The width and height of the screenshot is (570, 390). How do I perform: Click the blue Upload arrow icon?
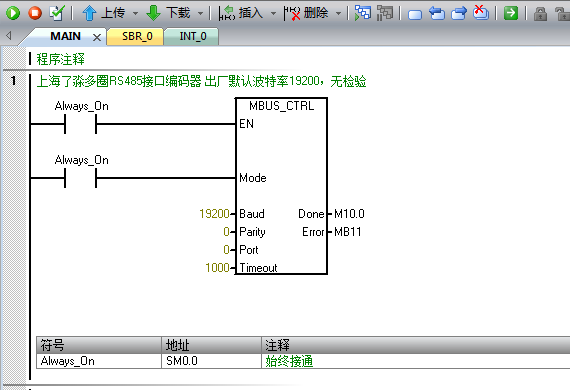click(x=89, y=13)
